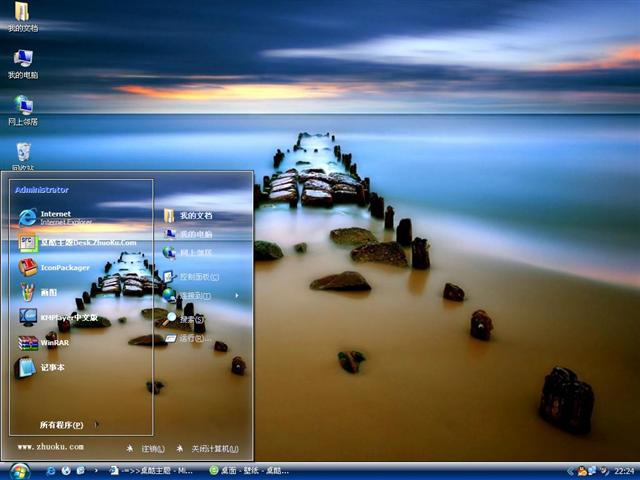Expand 所有程序 (All Programs) list
This screenshot has width=640, height=480.
[x=62, y=425]
